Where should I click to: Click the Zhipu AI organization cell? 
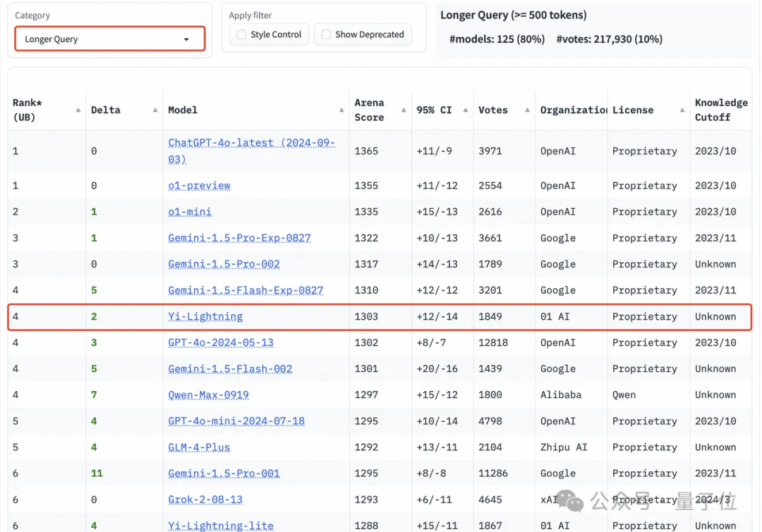[x=564, y=447]
